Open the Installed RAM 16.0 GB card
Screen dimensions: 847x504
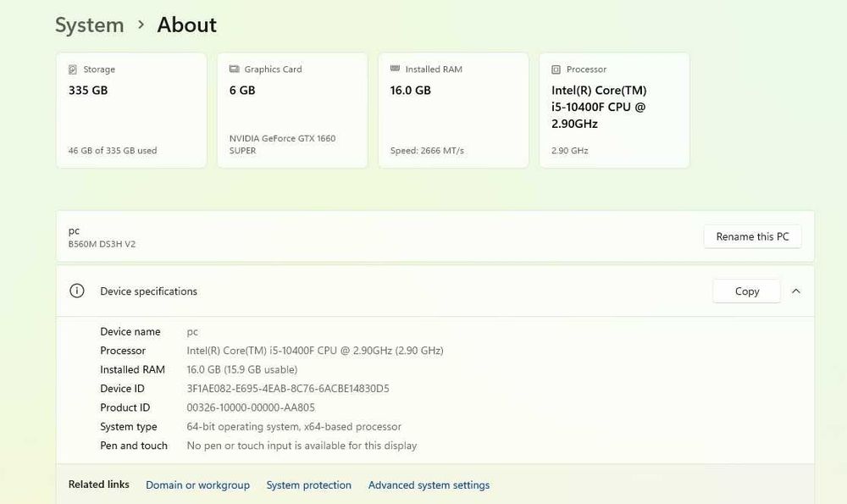[453, 110]
